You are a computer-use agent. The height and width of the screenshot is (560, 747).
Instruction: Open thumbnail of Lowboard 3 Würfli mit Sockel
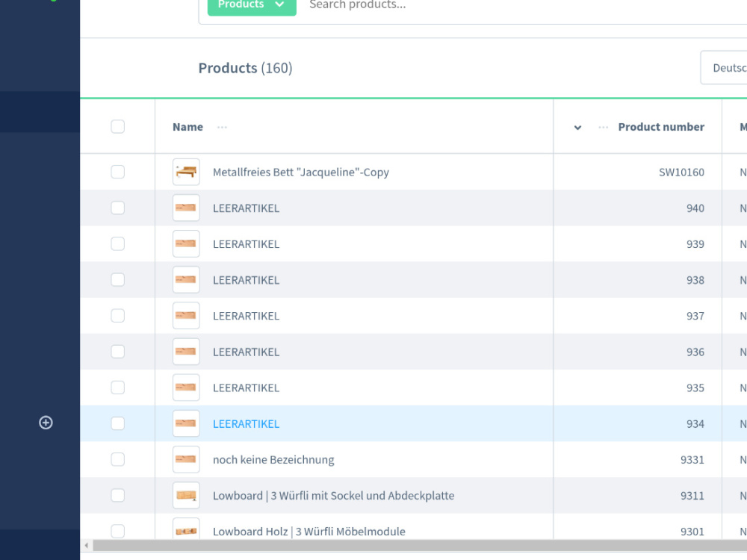186,496
